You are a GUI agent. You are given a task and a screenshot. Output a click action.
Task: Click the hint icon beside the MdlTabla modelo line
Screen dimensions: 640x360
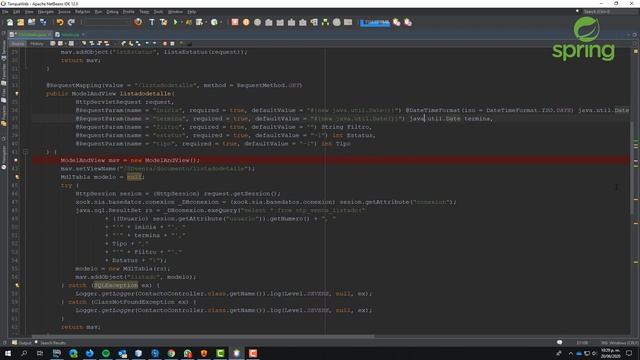[17, 177]
